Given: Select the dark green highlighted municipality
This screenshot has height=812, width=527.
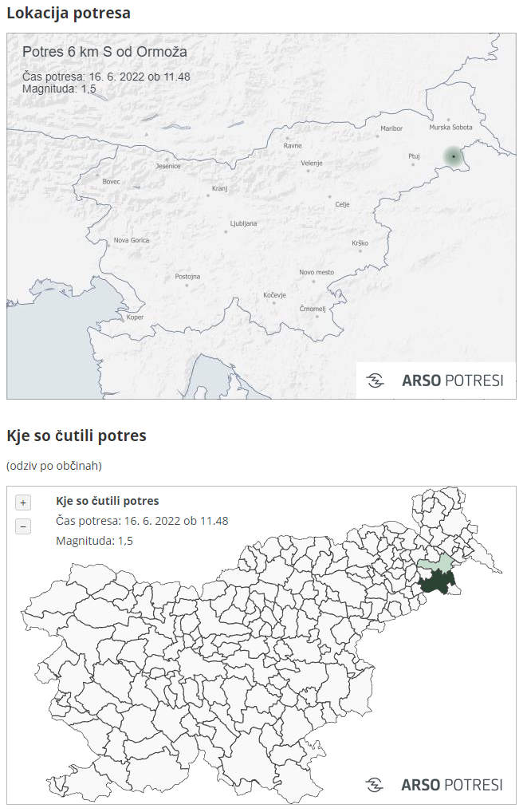Looking at the screenshot, I should click(436, 582).
